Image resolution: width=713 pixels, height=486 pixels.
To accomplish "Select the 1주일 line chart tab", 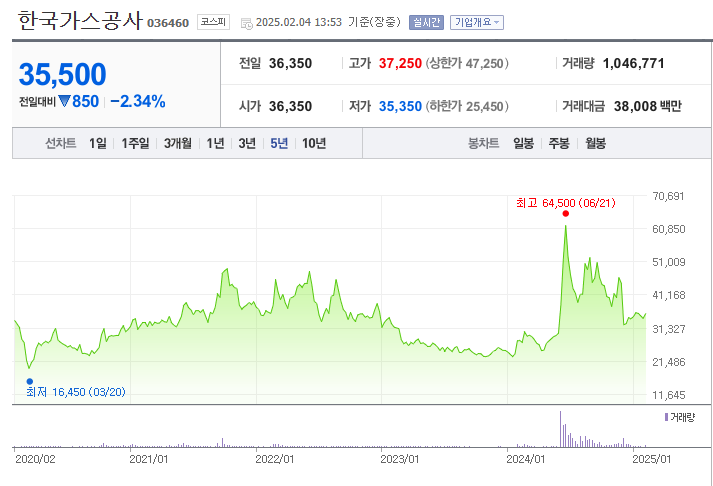I will coord(135,144).
